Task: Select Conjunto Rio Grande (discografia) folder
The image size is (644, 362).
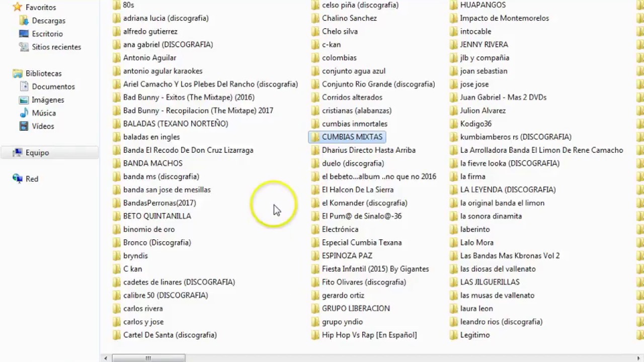Action: click(x=378, y=84)
